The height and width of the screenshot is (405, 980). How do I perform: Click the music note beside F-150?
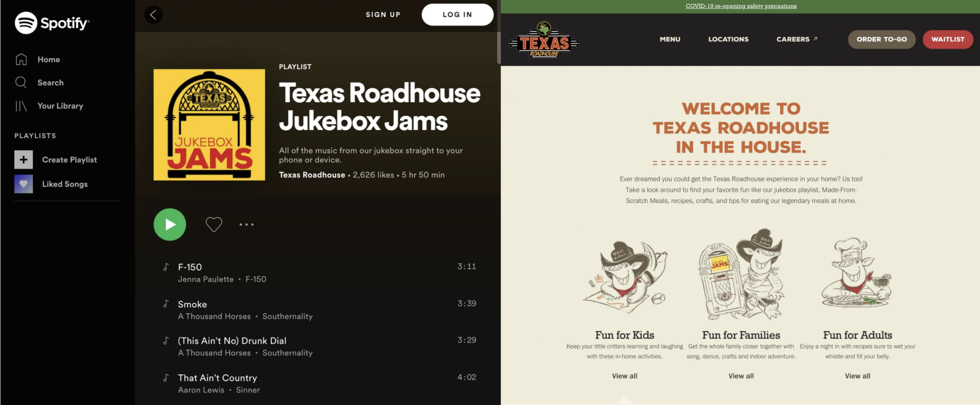pos(166,267)
